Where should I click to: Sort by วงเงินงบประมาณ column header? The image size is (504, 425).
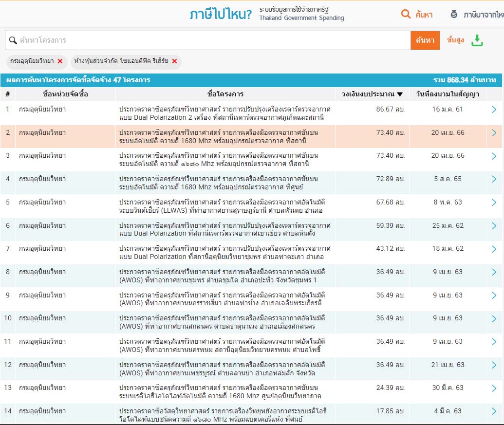(x=372, y=94)
